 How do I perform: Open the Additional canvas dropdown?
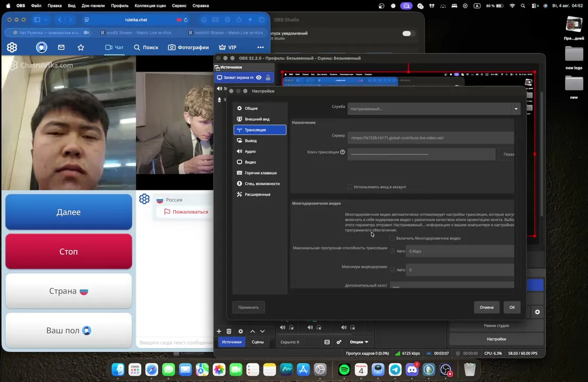452,285
